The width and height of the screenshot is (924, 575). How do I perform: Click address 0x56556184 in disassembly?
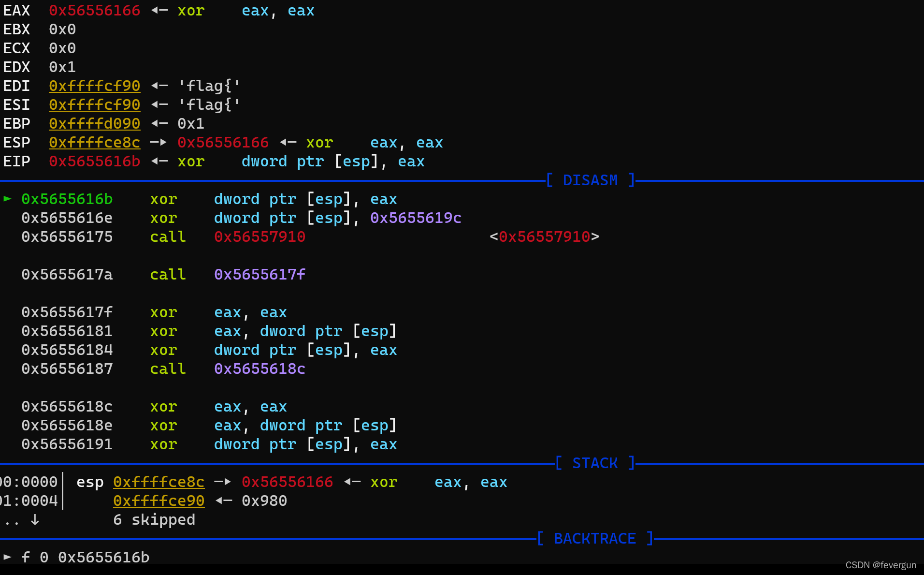click(x=67, y=350)
